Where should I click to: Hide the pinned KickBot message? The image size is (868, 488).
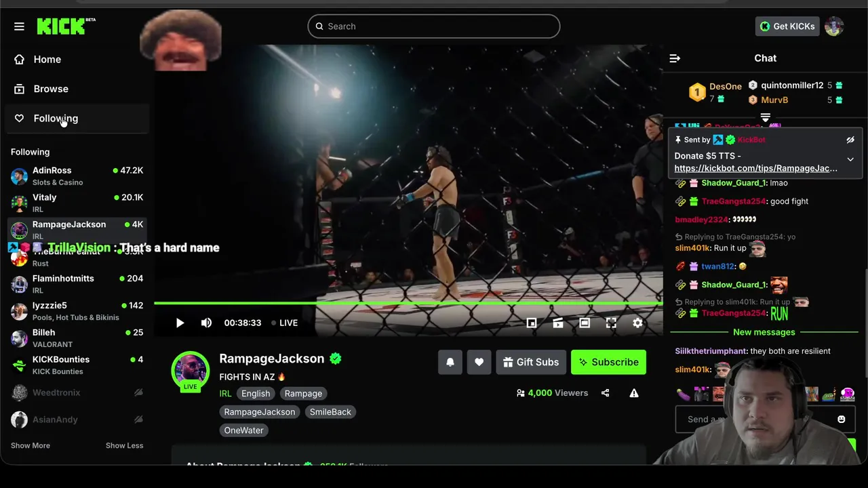tap(850, 140)
